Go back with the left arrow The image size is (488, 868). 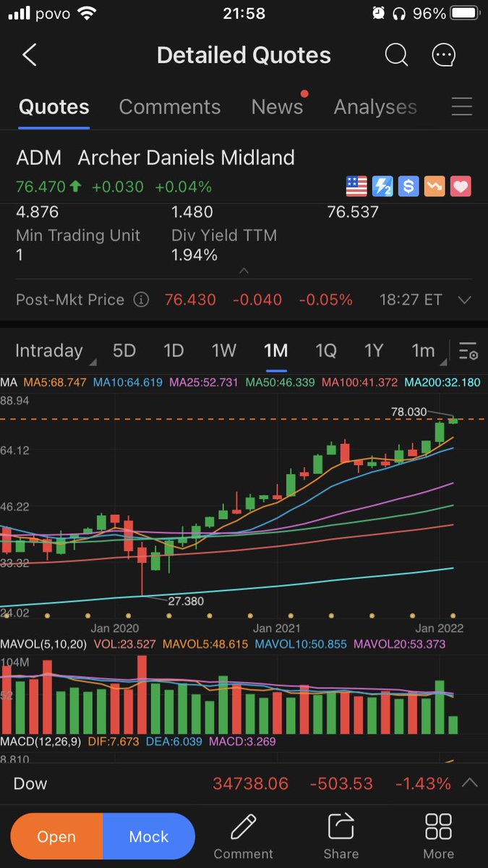[x=30, y=55]
